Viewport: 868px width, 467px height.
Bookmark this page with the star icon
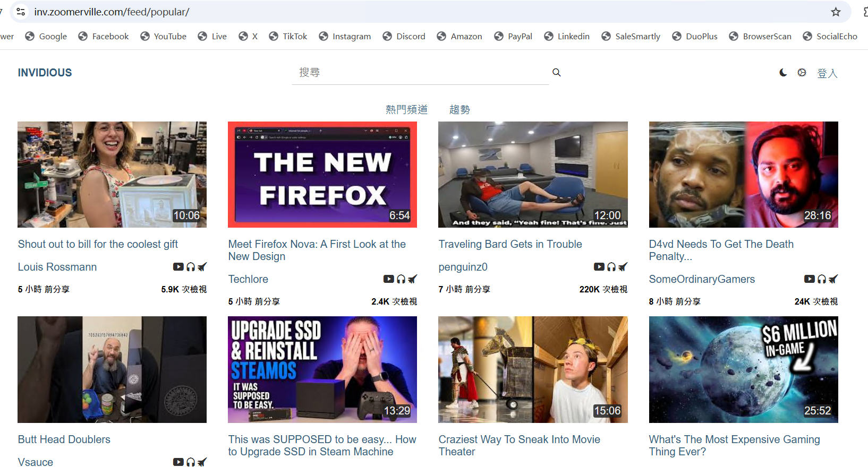836,12
